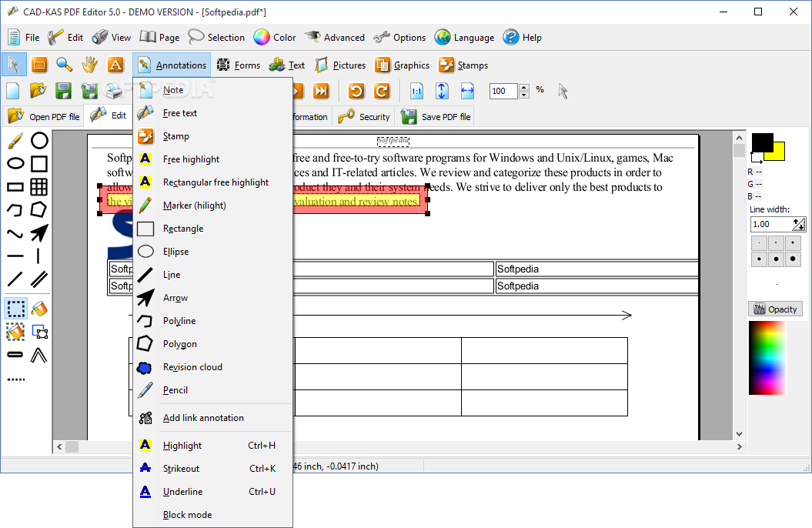Screen dimensions: 812x528
Task: Select the brush tool in left toolbox
Action: click(x=15, y=140)
